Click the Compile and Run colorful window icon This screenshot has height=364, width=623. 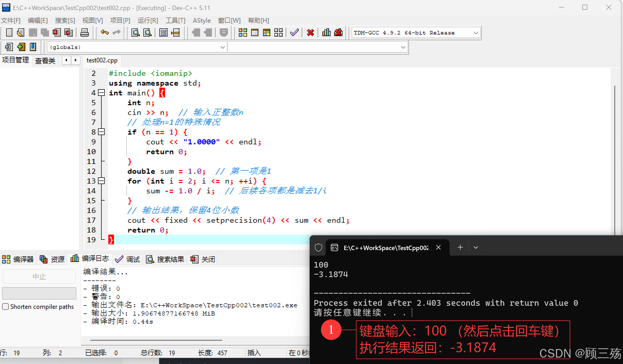click(x=266, y=32)
